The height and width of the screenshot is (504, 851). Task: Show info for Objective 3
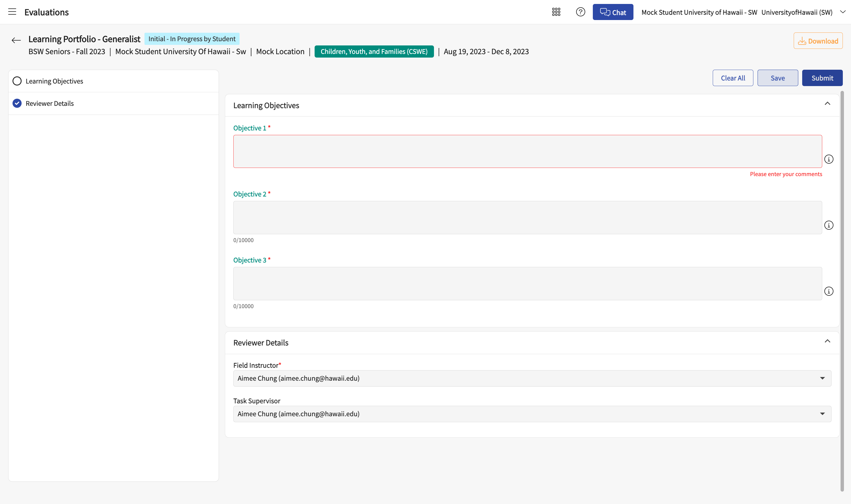coord(829,292)
